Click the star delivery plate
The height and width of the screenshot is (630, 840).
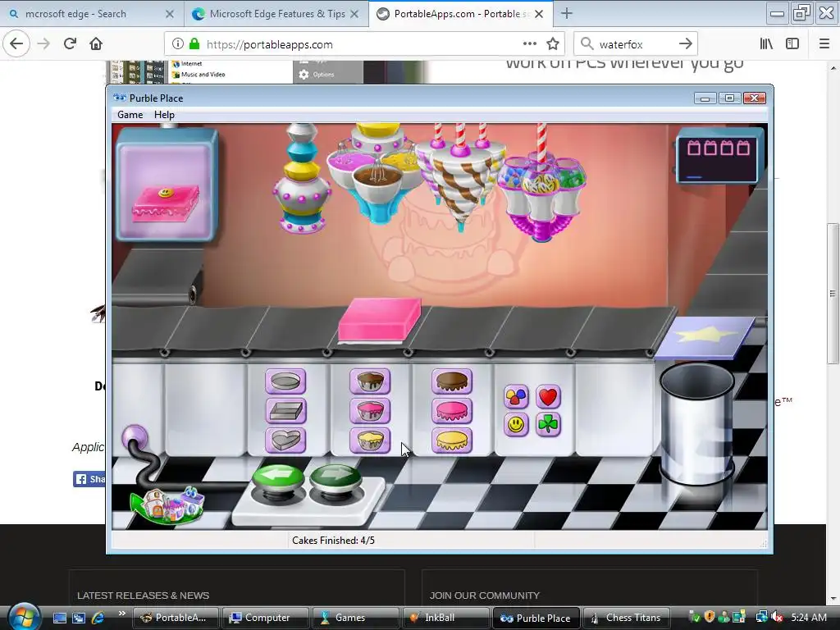705,337
